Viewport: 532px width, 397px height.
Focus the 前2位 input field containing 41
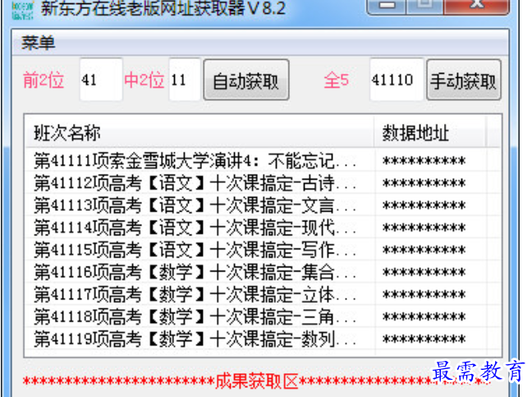point(101,80)
